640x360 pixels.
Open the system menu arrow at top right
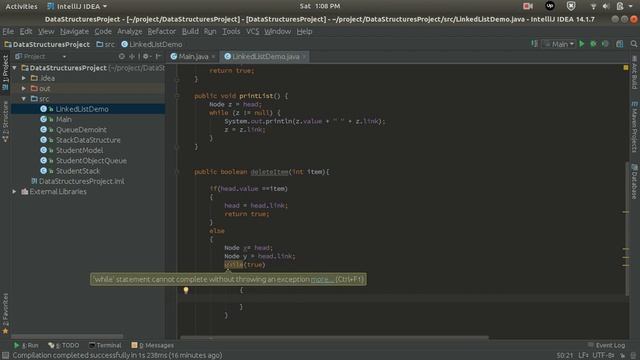coord(631,6)
